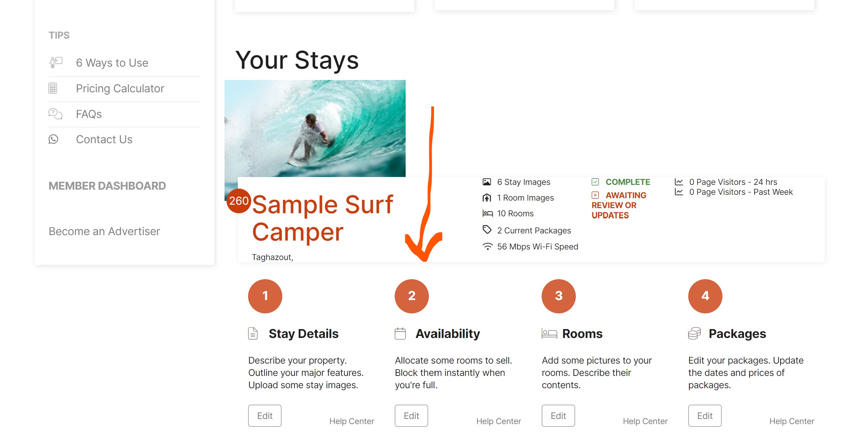Click the coins icon next to Packages
The image size is (868, 434).
[694, 334]
